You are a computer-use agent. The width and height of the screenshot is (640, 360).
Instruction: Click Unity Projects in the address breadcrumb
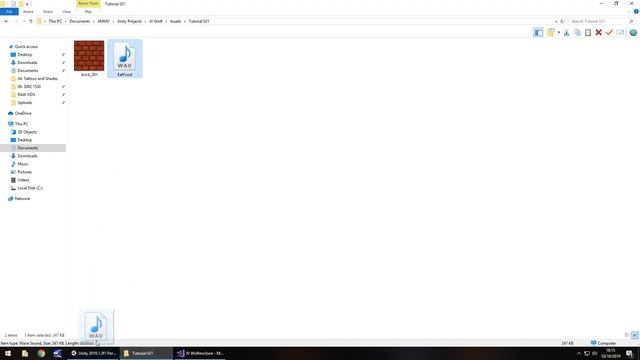click(129, 21)
